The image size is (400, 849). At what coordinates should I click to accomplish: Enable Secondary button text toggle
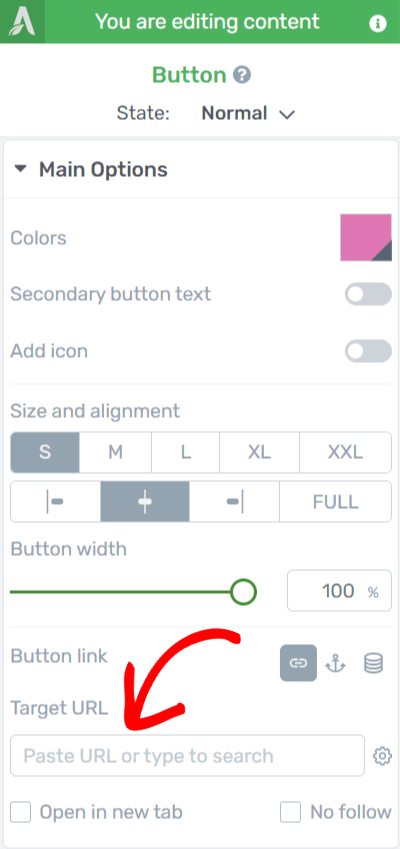(368, 294)
